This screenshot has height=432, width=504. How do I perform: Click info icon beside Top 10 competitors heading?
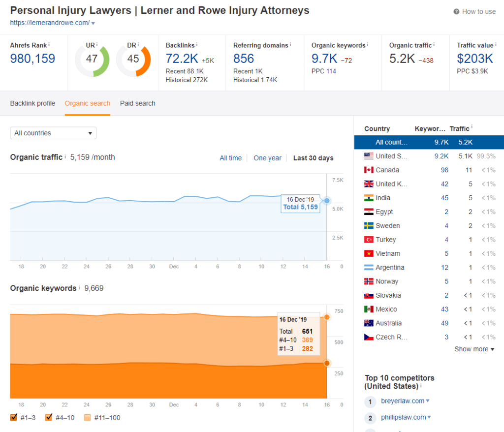pos(421,385)
